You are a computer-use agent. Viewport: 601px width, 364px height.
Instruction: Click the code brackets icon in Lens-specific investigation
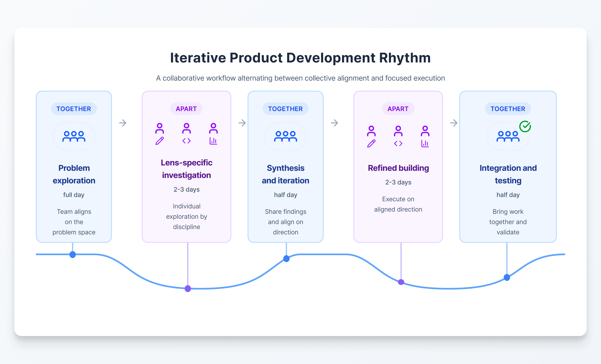[x=186, y=141]
